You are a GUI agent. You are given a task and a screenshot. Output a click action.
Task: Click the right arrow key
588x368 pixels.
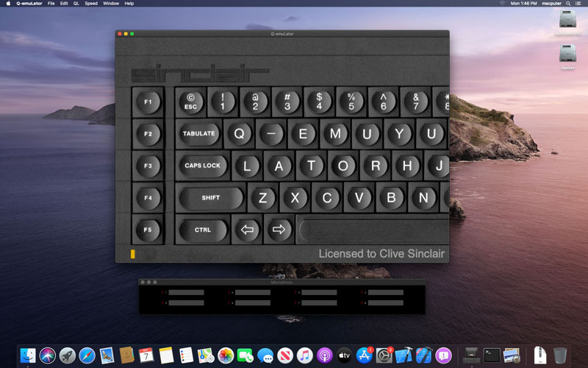tap(279, 230)
